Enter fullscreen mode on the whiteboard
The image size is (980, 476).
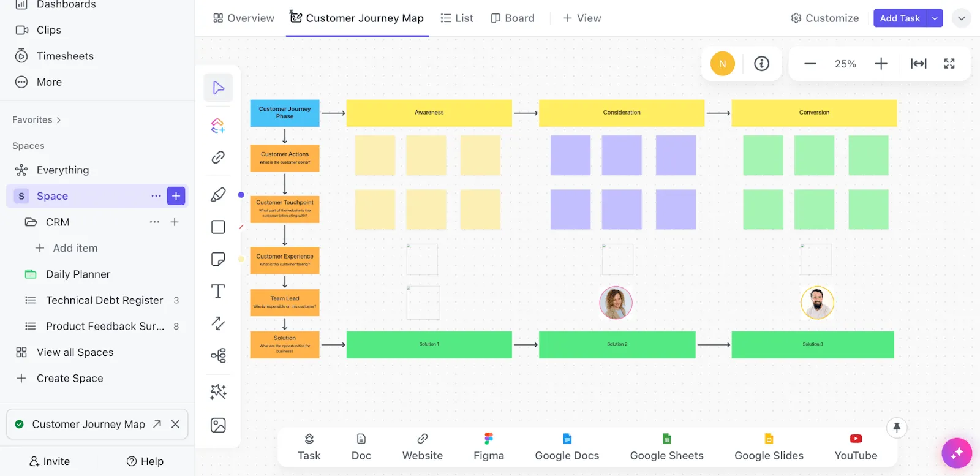pyautogui.click(x=949, y=64)
